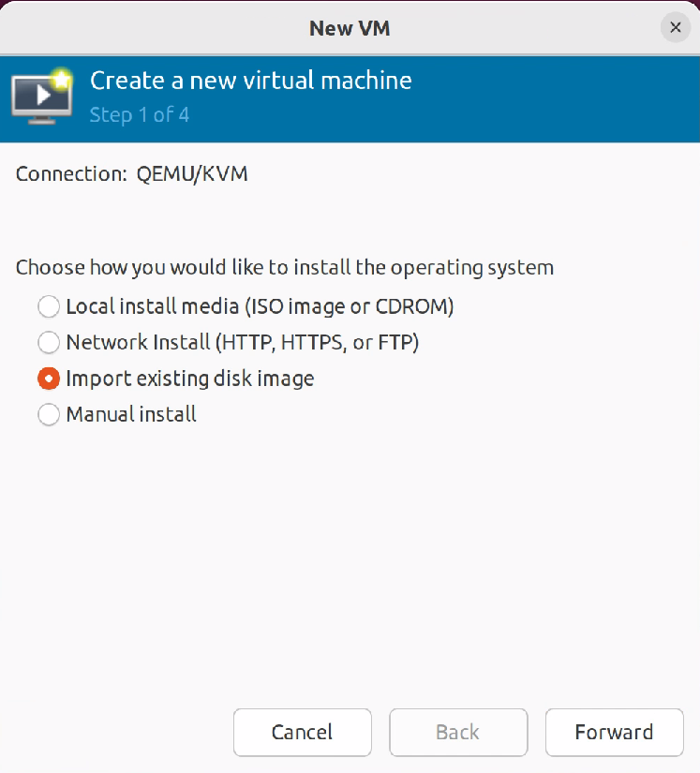Click the virtual machine monitor icon
The width and height of the screenshot is (700, 773).
(39, 97)
